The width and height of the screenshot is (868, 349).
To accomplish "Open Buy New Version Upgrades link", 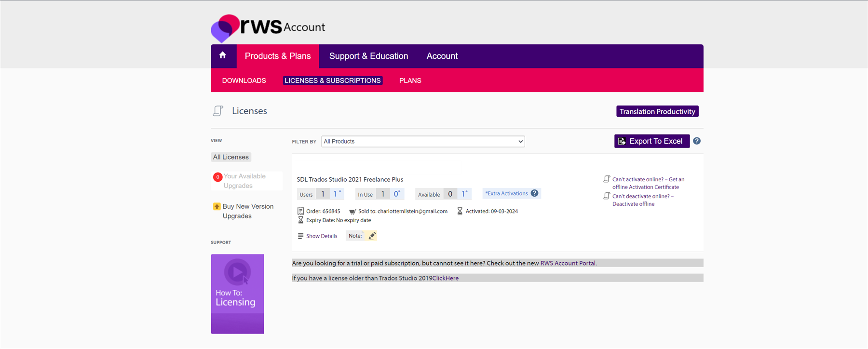I will tap(248, 211).
